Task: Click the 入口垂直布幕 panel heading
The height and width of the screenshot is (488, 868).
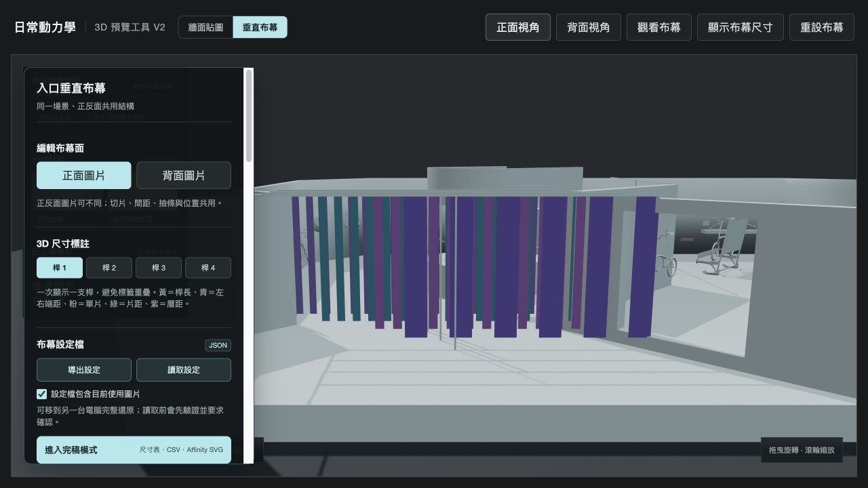Action: point(71,88)
